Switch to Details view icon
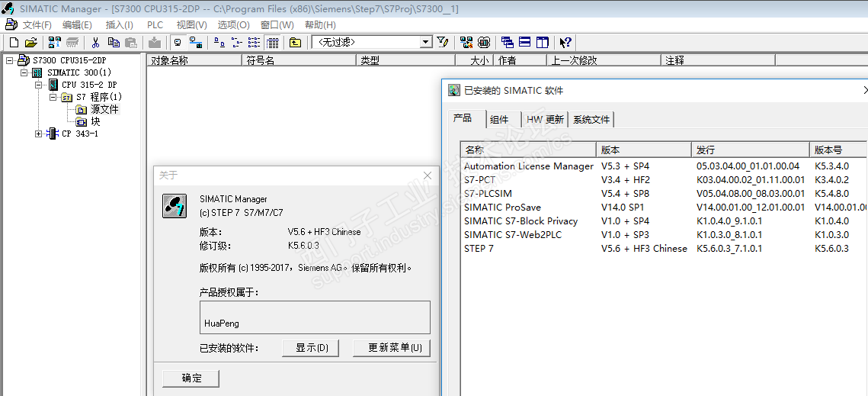Image resolution: width=868 pixels, height=396 pixels. click(272, 42)
